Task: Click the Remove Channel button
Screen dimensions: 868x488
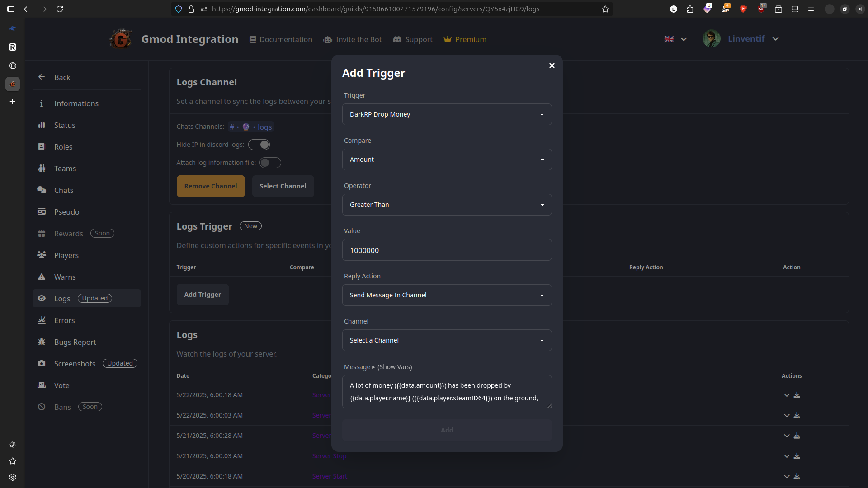Action: click(211, 186)
